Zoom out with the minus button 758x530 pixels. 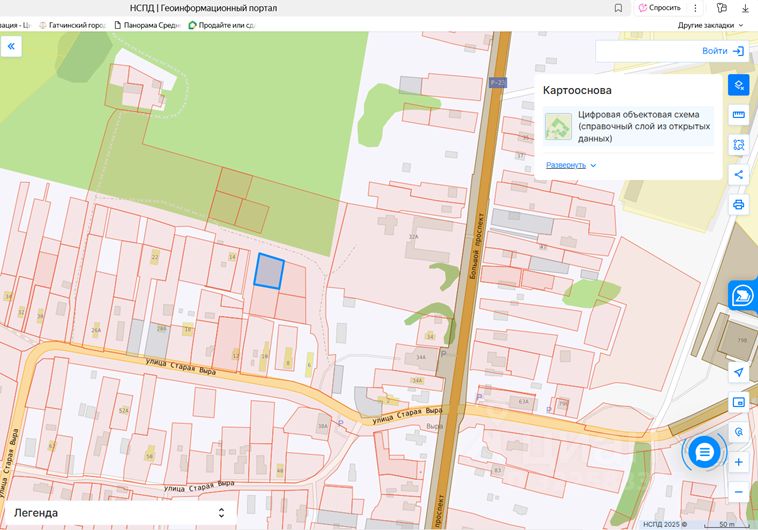pos(738,491)
